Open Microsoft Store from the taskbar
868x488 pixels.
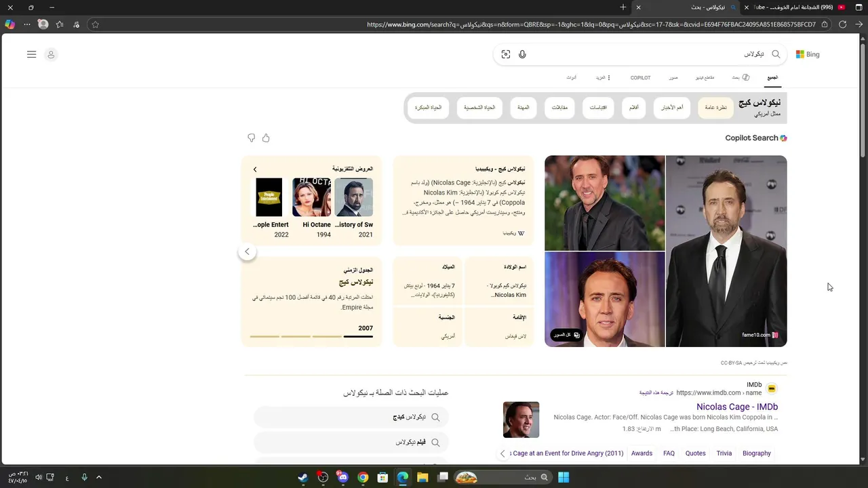click(382, 477)
